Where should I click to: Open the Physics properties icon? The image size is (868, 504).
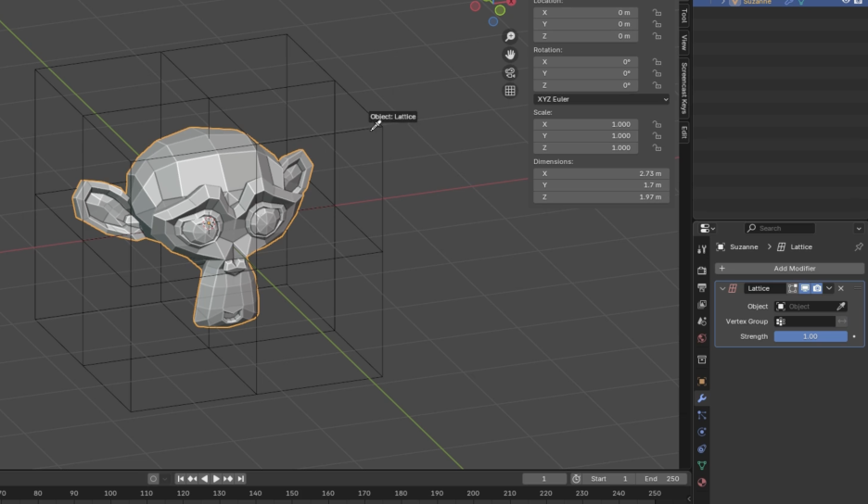pos(702,432)
